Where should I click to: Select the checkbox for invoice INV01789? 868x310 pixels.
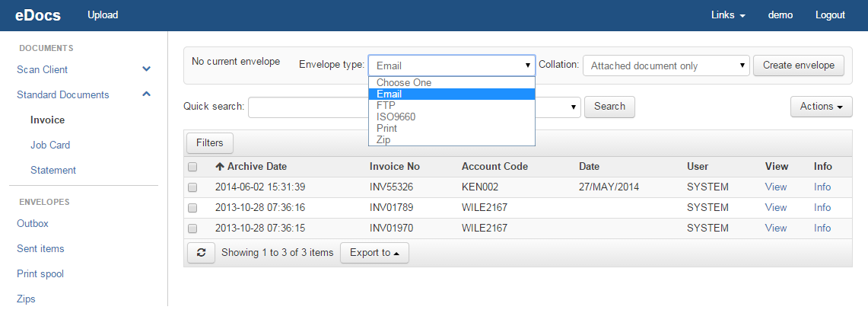pos(192,208)
